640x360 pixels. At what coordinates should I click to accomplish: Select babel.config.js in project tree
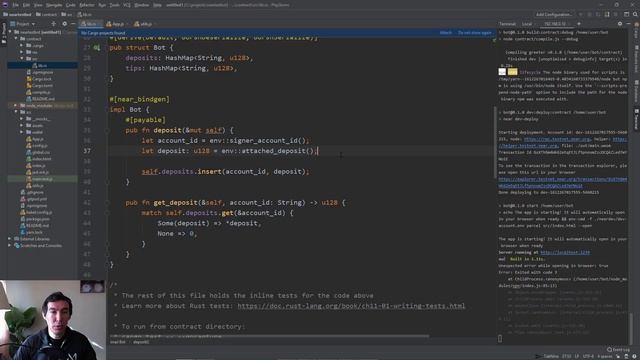[36, 212]
